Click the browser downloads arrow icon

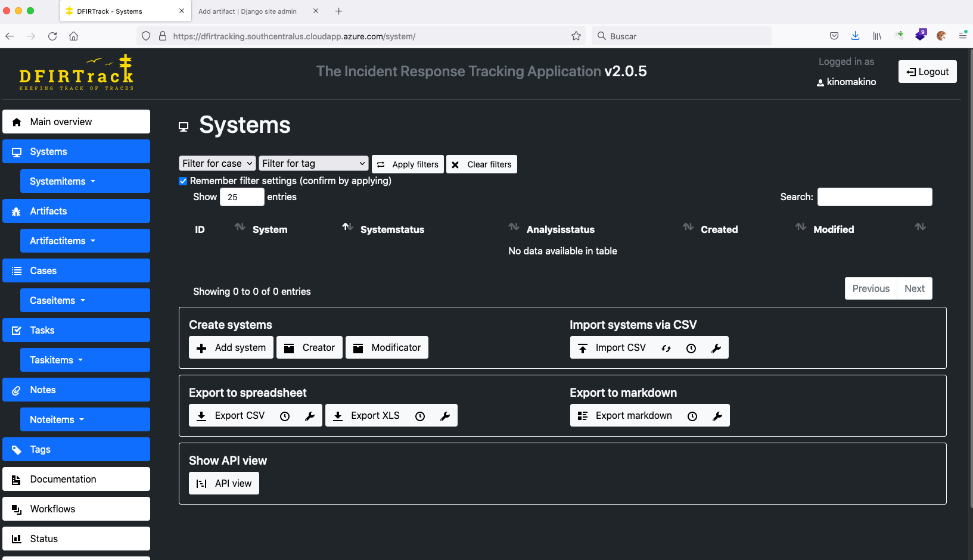855,36
